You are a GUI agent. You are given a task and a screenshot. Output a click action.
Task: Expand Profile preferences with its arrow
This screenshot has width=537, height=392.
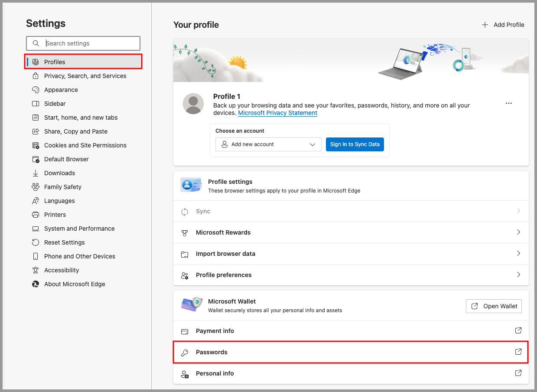(x=518, y=275)
